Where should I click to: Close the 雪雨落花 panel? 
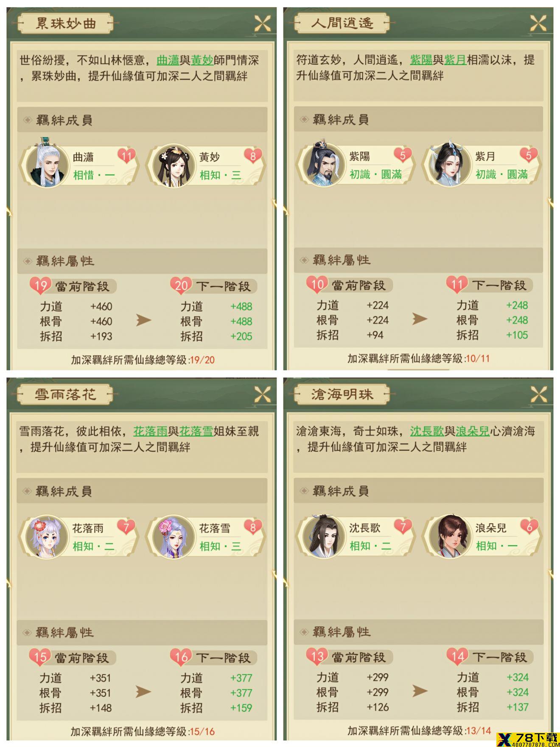click(262, 395)
